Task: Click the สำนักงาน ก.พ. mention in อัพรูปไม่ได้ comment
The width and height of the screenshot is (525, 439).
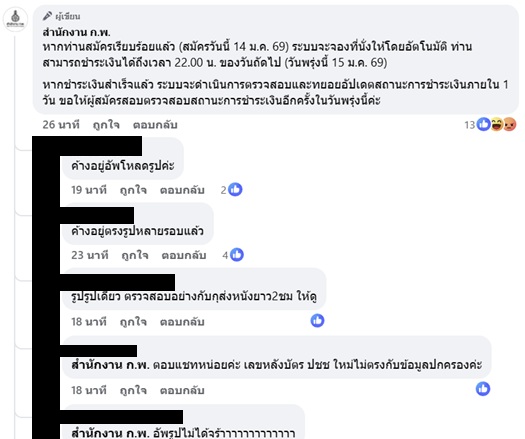Action: (x=110, y=433)
